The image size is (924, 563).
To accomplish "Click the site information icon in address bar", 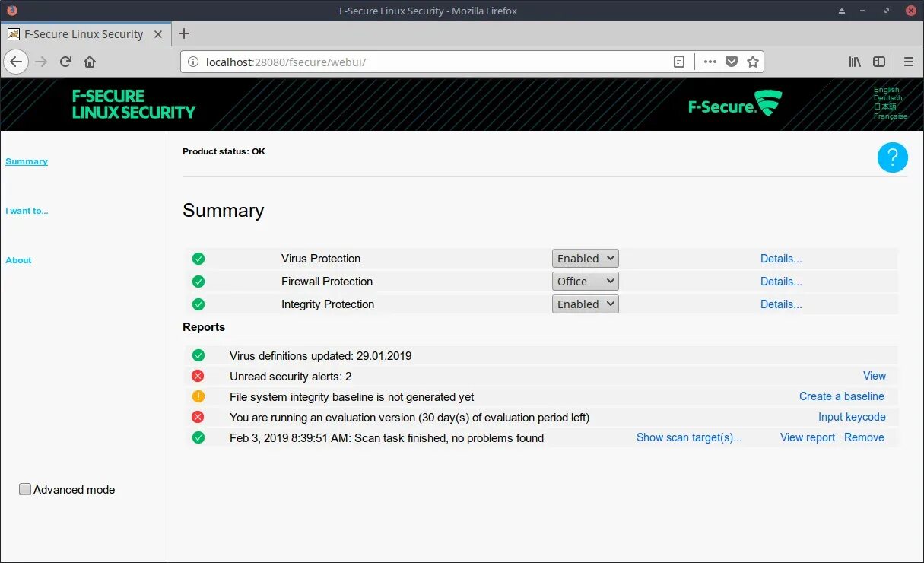I will (x=193, y=62).
